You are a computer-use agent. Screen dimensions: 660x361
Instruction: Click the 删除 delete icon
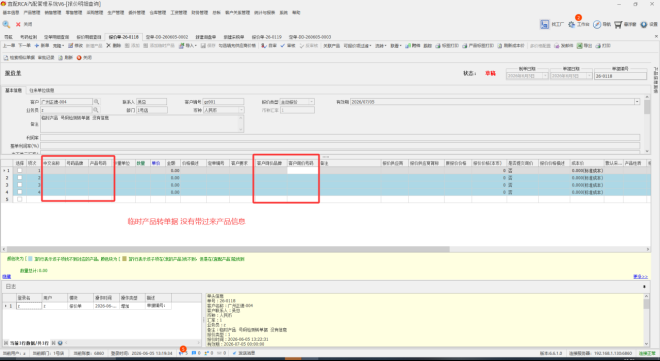109,45
